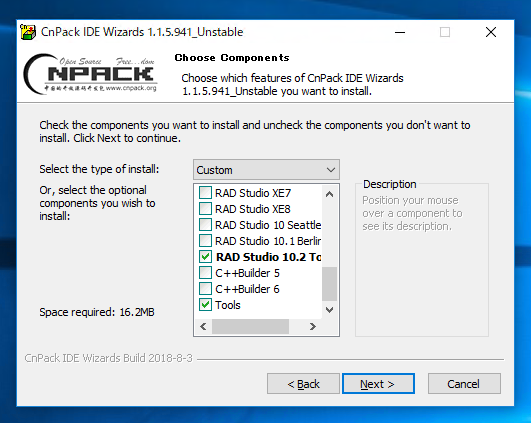Click the CnPack logo image

coord(90,74)
